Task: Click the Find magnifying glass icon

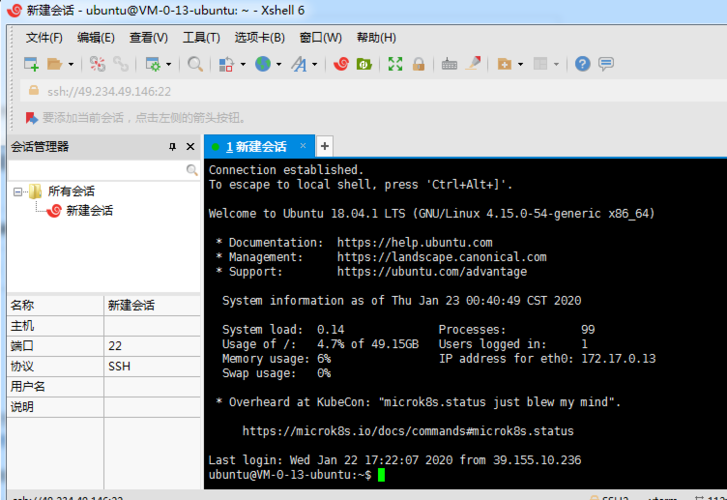Action: click(x=195, y=64)
